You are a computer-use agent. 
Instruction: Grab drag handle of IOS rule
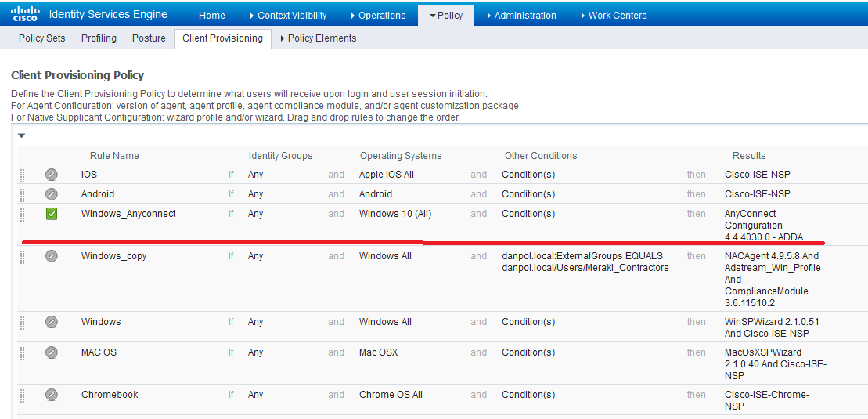[x=22, y=175]
